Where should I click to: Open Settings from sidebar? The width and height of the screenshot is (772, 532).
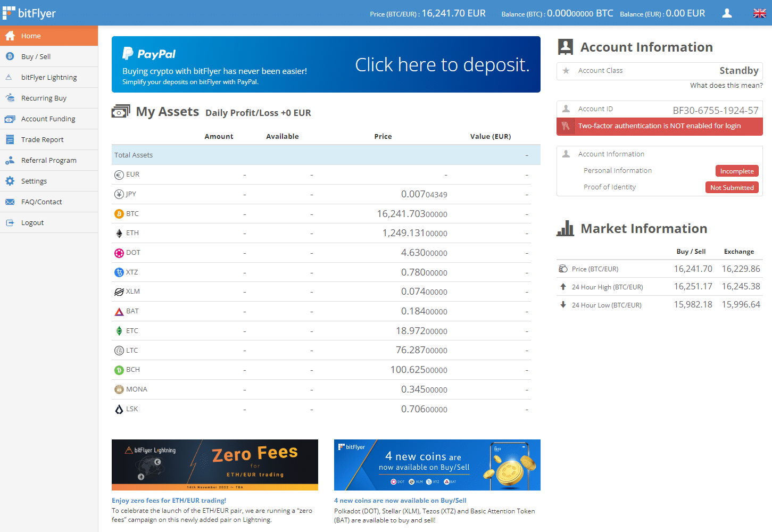pyautogui.click(x=49, y=181)
